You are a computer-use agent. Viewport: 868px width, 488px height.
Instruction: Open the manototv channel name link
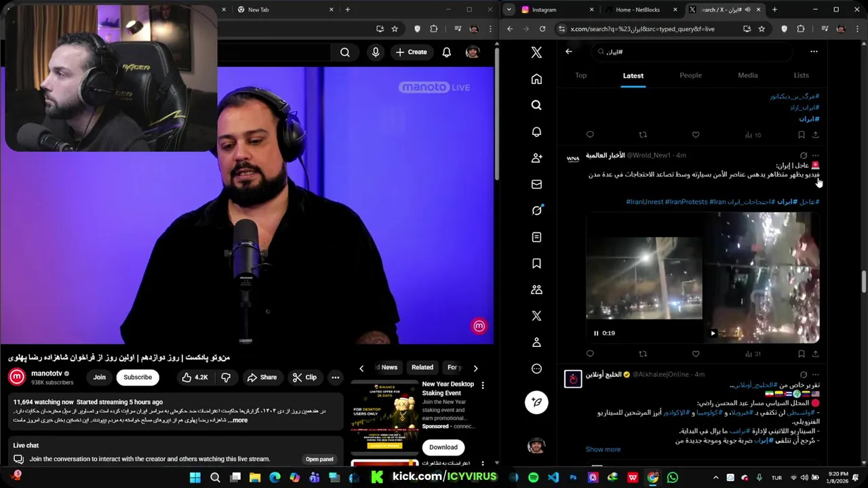47,373
